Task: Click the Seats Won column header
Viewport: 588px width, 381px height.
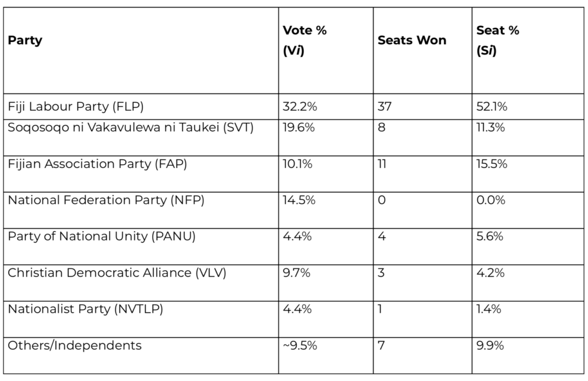Action: click(412, 41)
